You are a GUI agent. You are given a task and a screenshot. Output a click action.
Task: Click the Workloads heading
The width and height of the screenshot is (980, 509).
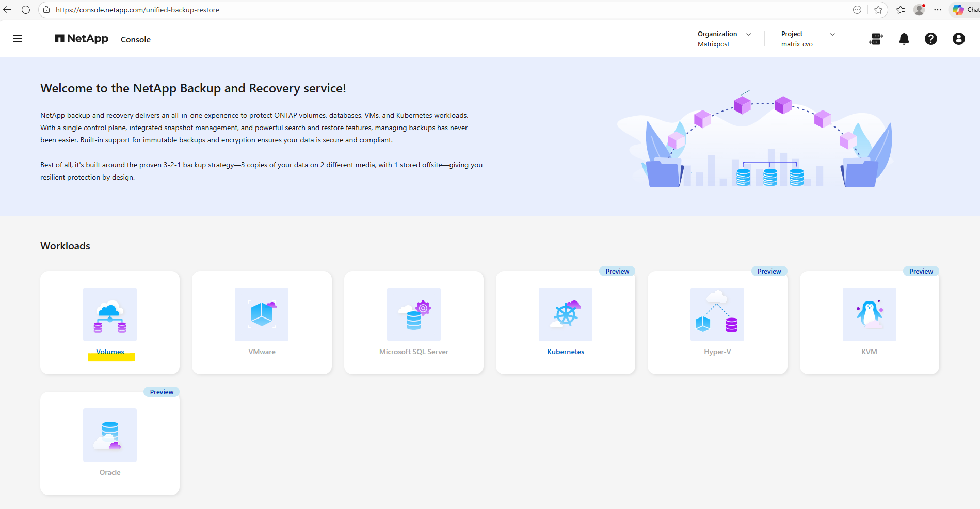tap(65, 246)
